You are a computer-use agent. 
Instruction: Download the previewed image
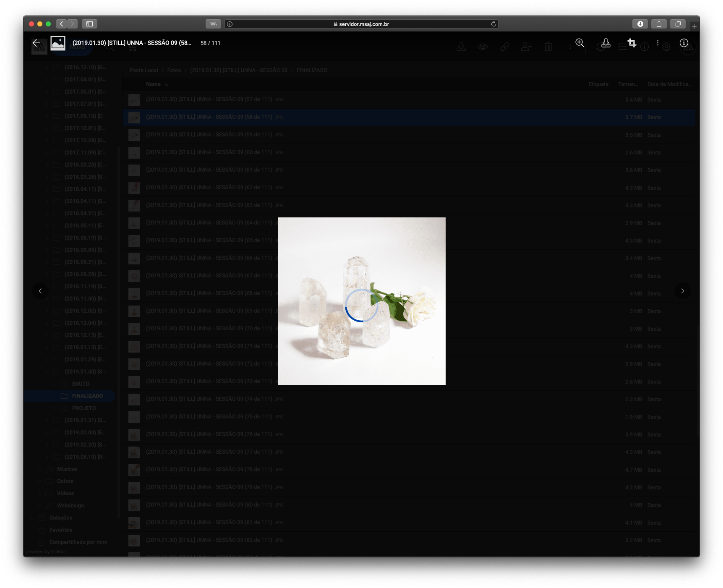[x=606, y=43]
